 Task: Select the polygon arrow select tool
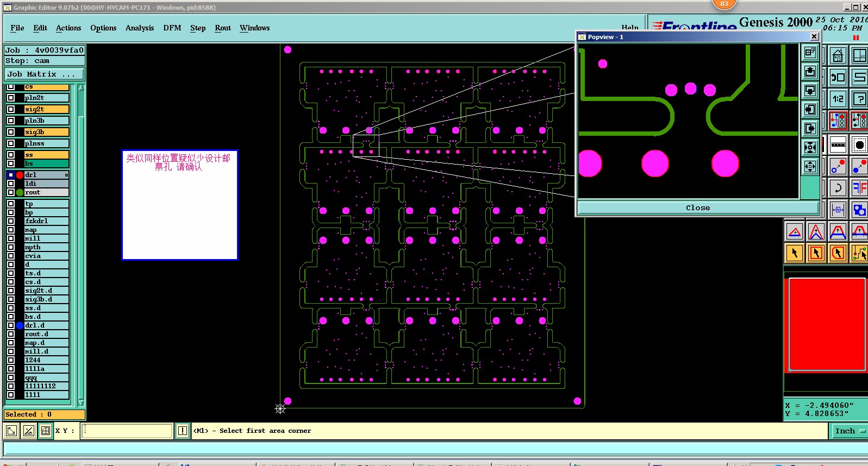point(838,253)
